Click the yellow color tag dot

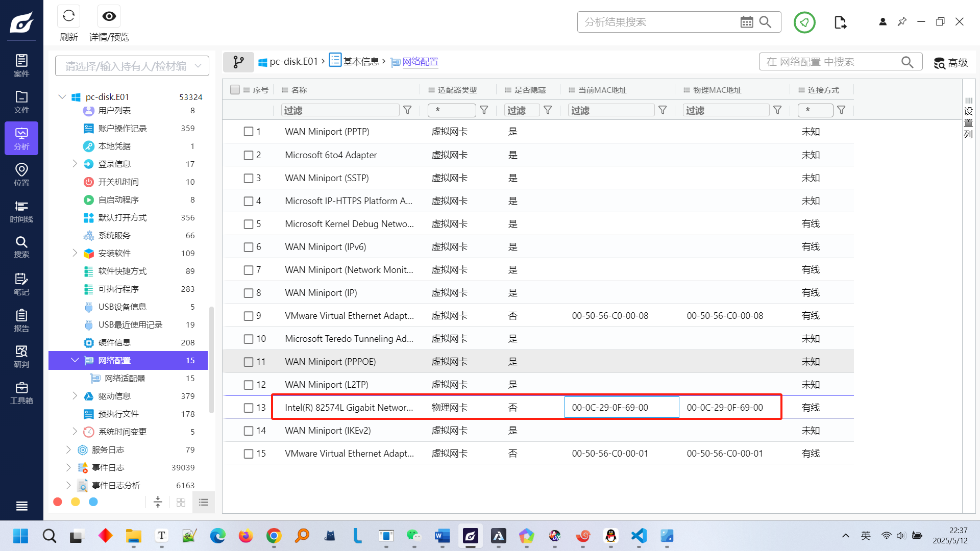[76, 502]
